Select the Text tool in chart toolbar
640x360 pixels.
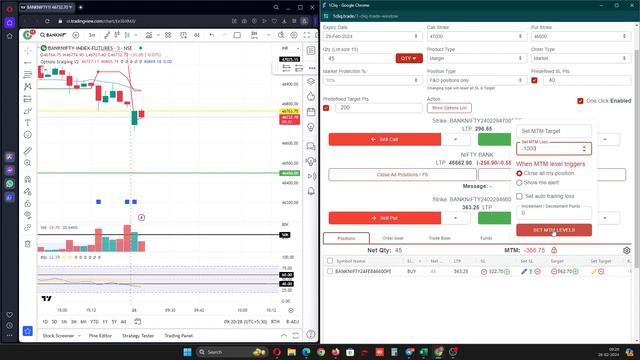(x=28, y=122)
